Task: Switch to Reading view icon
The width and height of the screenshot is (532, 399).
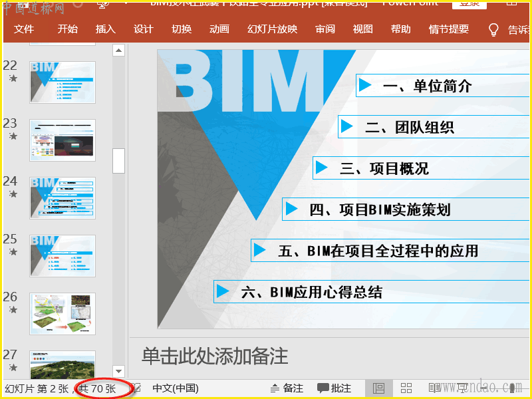Action: click(434, 388)
